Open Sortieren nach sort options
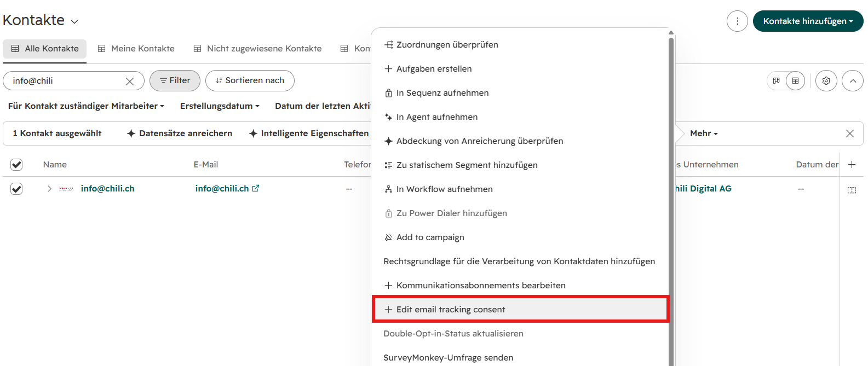 tap(250, 80)
